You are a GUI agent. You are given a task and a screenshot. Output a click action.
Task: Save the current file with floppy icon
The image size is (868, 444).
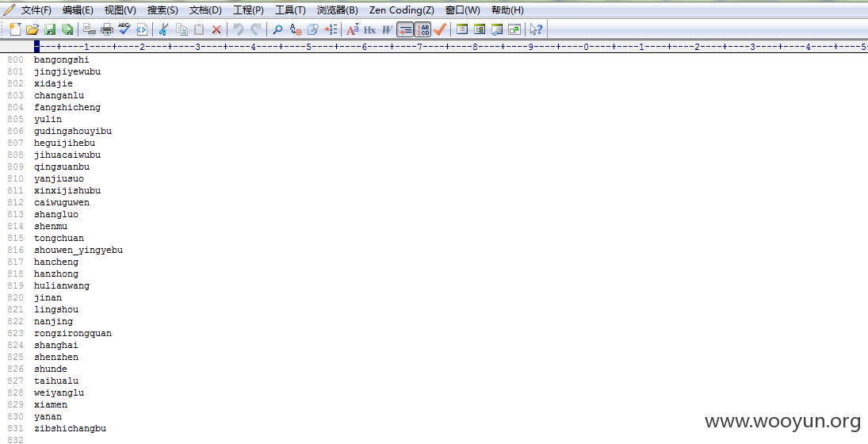click(x=50, y=29)
